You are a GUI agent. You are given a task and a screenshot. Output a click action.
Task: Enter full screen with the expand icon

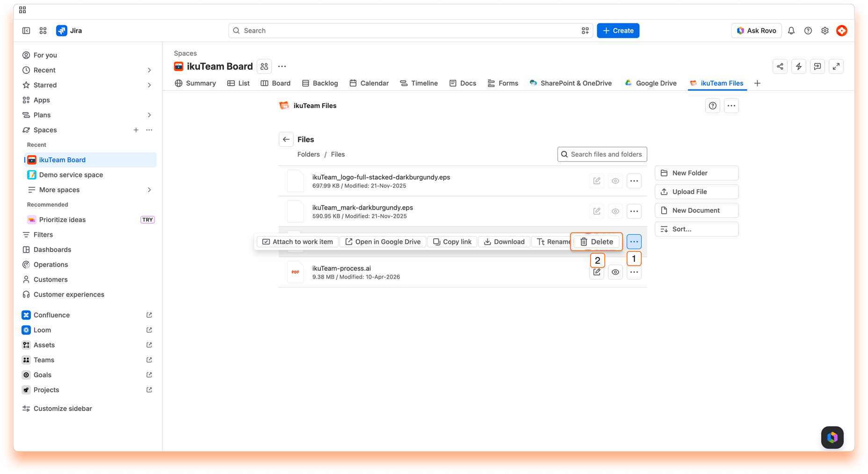pyautogui.click(x=836, y=66)
